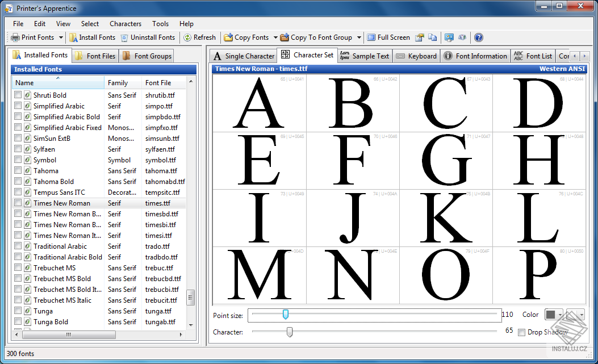The image size is (598, 364).
Task: Select the Character Set tab
Action: pyautogui.click(x=307, y=55)
